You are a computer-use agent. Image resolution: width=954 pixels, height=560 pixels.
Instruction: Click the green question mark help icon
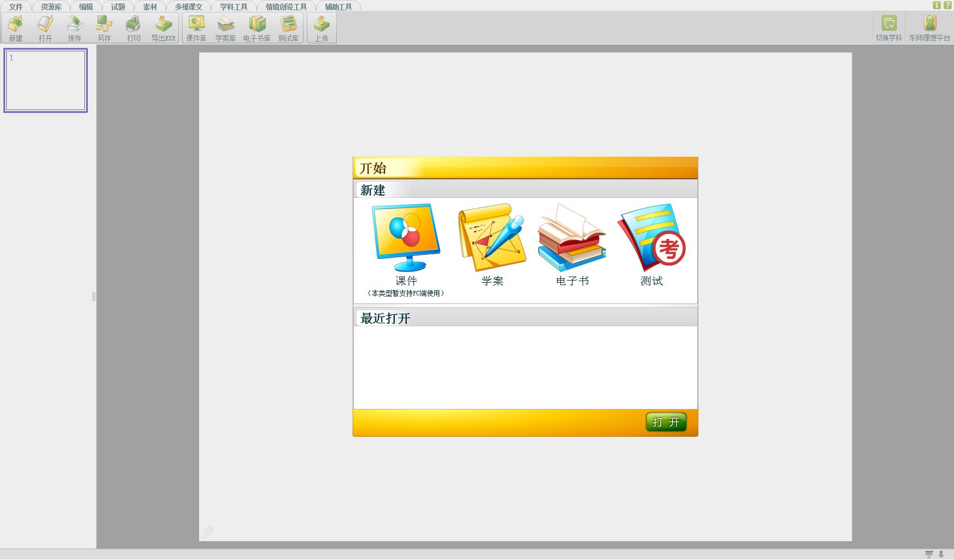click(948, 5)
